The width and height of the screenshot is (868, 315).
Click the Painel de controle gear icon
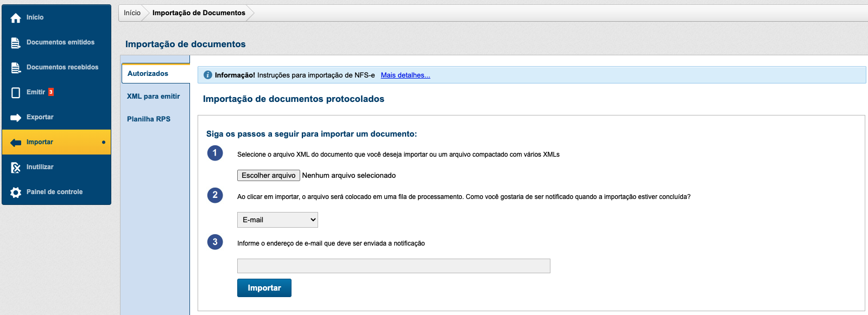[x=16, y=192]
